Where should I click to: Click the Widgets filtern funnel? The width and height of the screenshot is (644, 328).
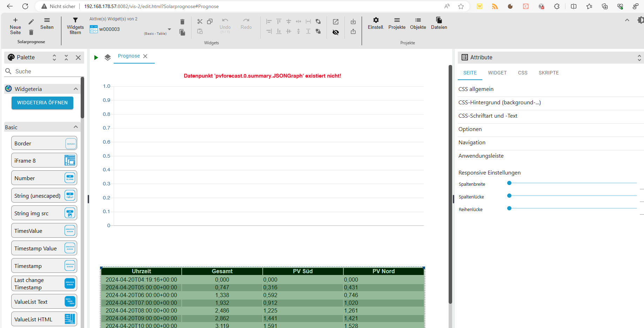[75, 26]
